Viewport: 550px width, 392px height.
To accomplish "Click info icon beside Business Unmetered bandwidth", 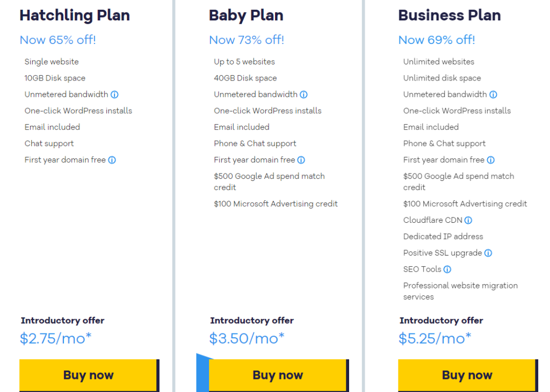I will [493, 95].
